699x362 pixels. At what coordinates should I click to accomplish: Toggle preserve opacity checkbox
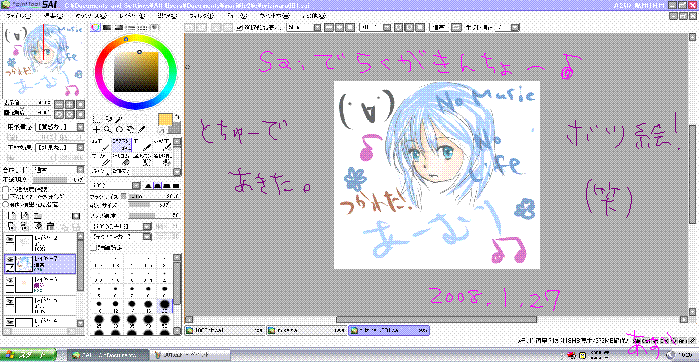coord(5,189)
